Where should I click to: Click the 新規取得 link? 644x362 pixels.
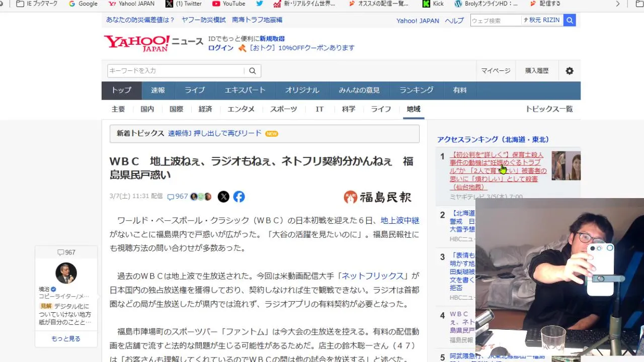coord(272,39)
